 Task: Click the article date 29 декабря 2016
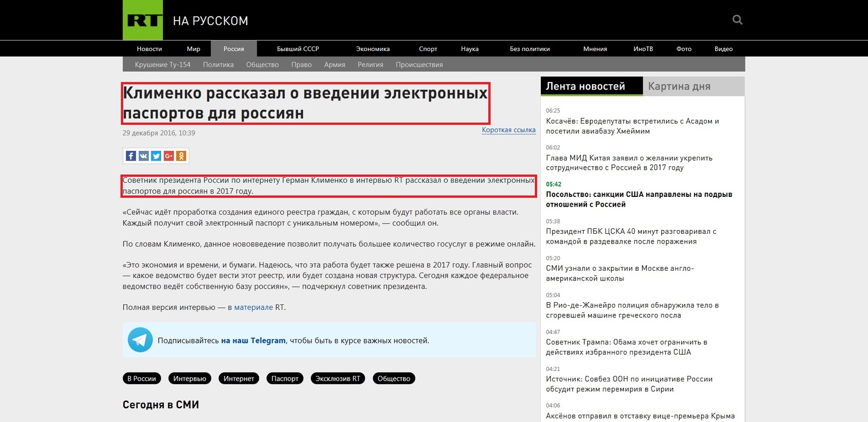[x=159, y=133]
